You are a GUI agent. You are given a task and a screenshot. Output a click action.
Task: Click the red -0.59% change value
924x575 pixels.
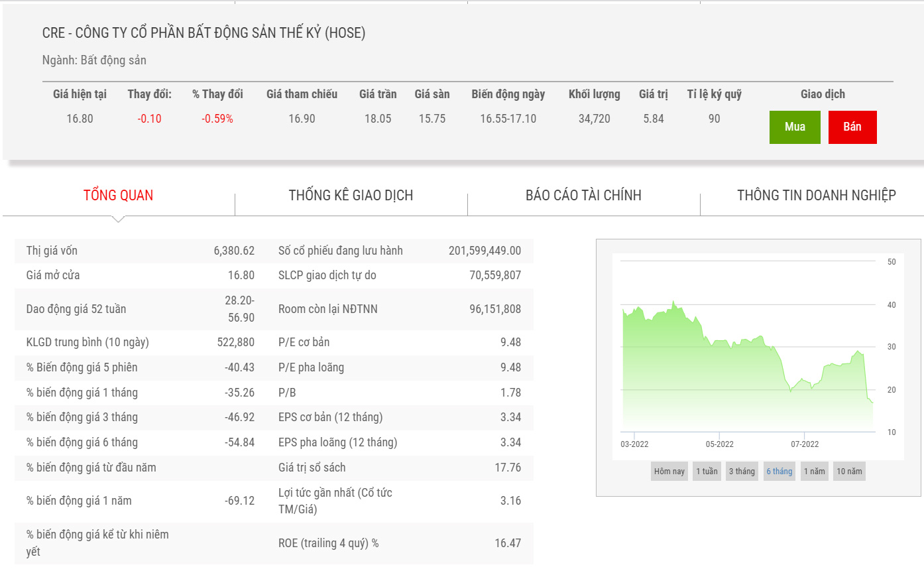(x=217, y=119)
